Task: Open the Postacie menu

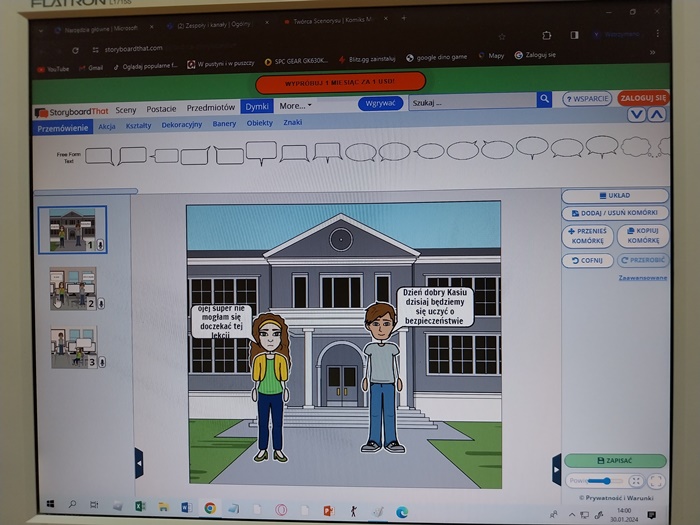Action: pos(161,109)
